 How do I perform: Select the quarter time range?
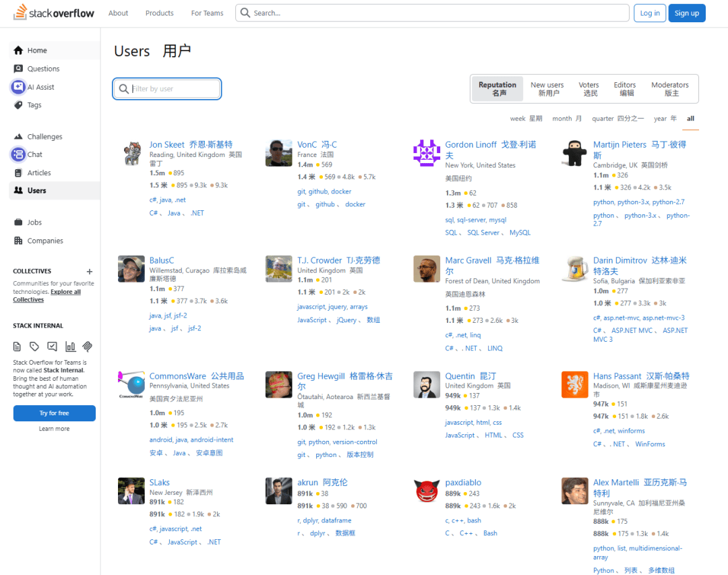(x=617, y=119)
